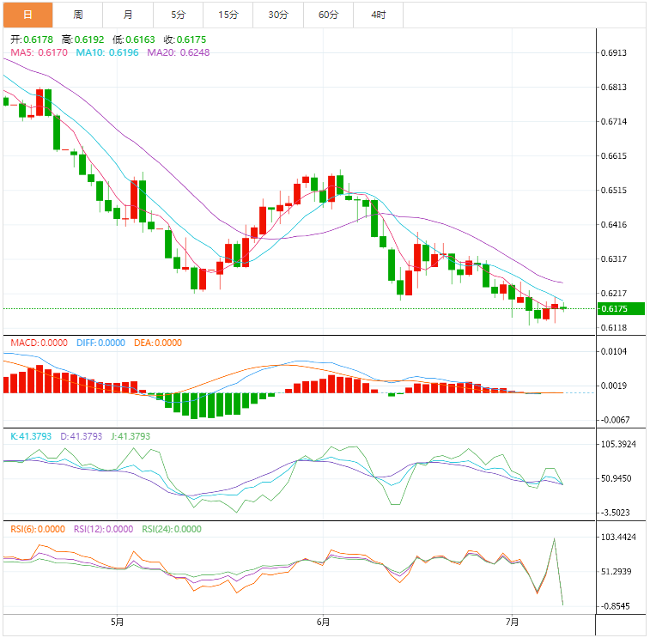Image resolution: width=650 pixels, height=644 pixels.
Task: Open the 15分 timeframe tab
Action: pyautogui.click(x=228, y=15)
